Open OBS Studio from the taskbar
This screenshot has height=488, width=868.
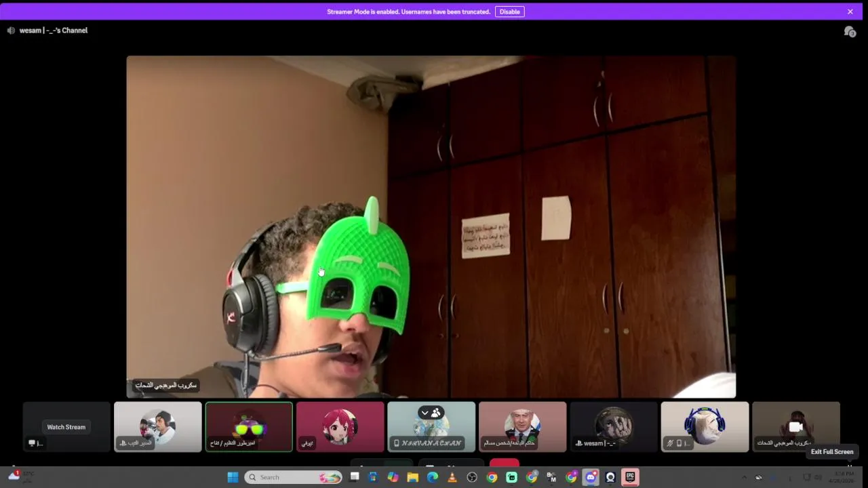click(472, 477)
